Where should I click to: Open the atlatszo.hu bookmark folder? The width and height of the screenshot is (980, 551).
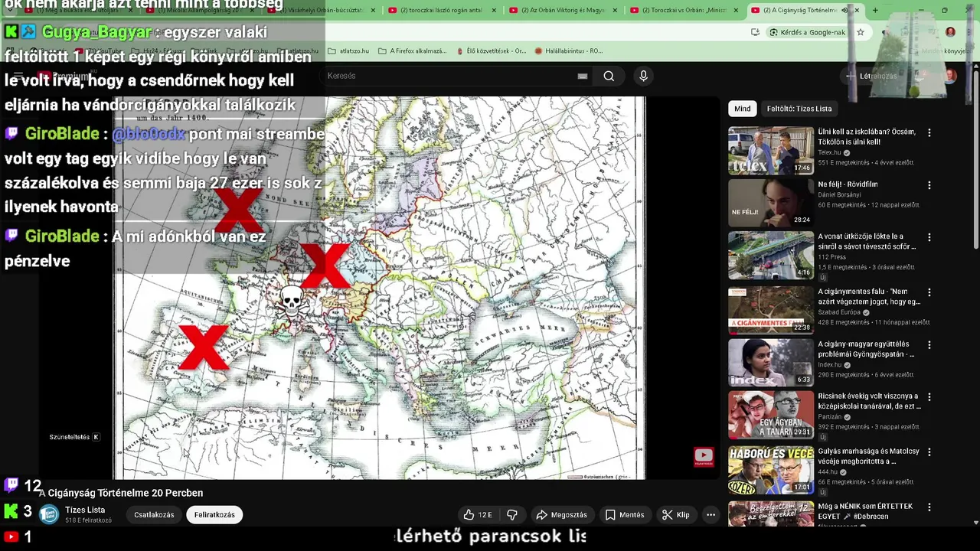[348, 51]
